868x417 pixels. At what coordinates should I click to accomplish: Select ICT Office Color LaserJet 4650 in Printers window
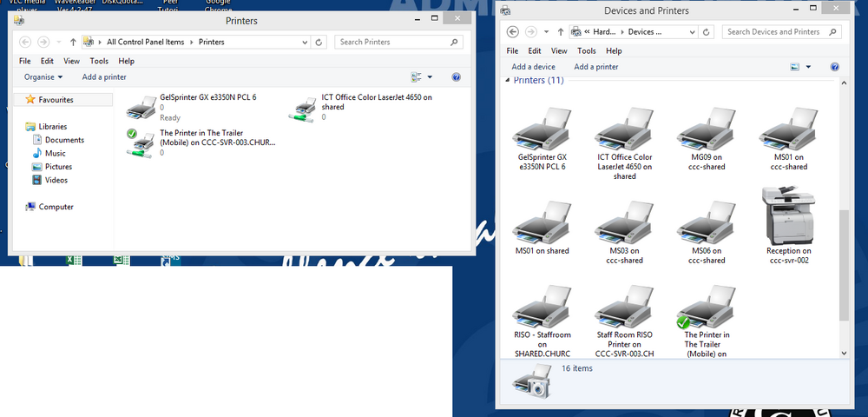point(361,107)
